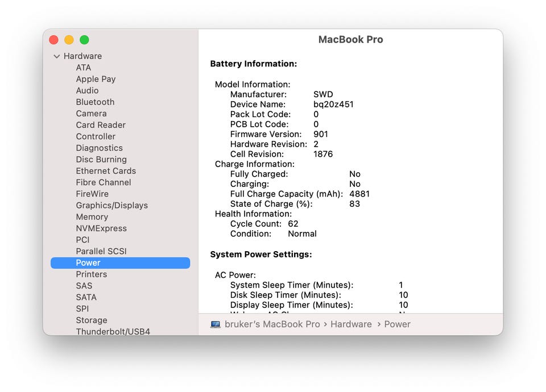Select the Hardware category heading
This screenshot has width=546, height=392.
[82, 56]
